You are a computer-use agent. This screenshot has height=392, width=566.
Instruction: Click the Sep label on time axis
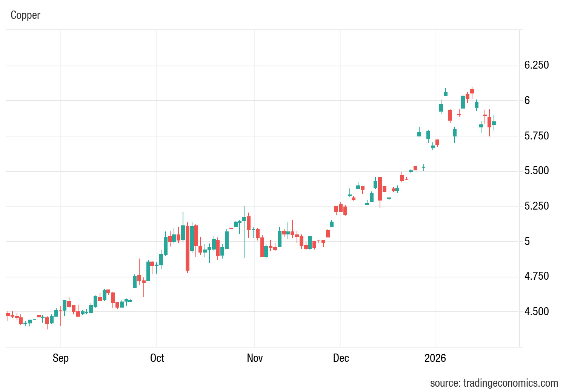61,358
